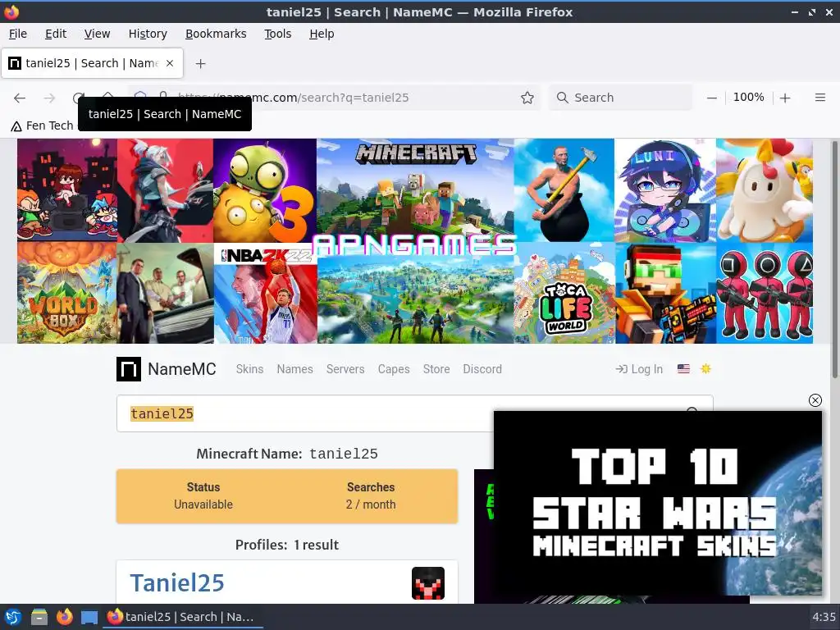Open the Fen Tech bookmark
Screen dimensions: 840x630
pos(43,126)
